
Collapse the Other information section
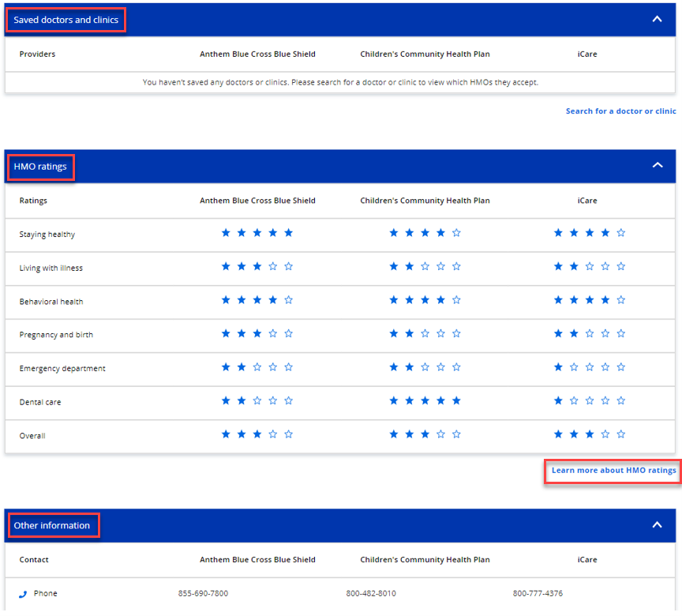[x=657, y=524]
